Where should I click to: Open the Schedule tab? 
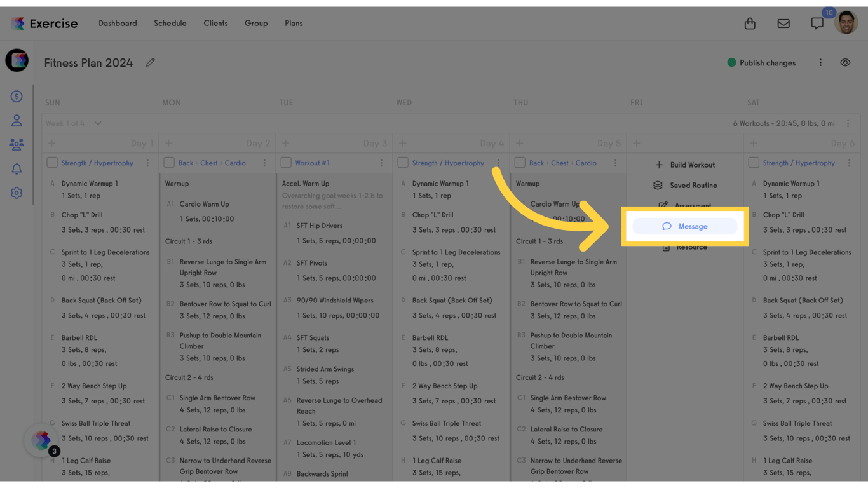pyautogui.click(x=170, y=24)
